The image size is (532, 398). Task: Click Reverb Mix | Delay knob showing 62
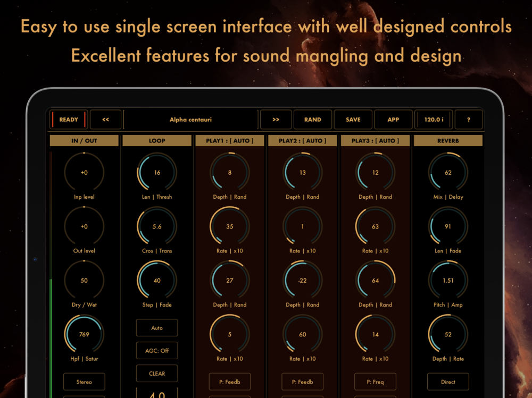(x=448, y=173)
